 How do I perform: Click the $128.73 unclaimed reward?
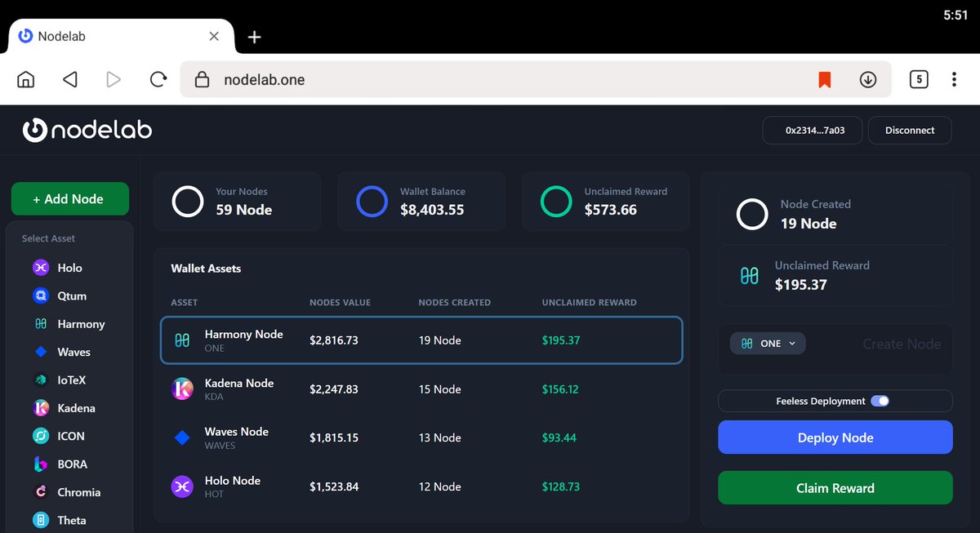tap(561, 486)
